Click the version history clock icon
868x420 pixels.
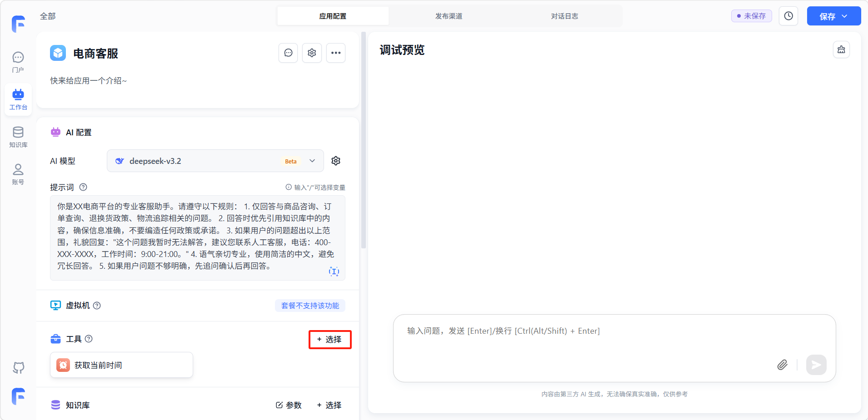[788, 16]
